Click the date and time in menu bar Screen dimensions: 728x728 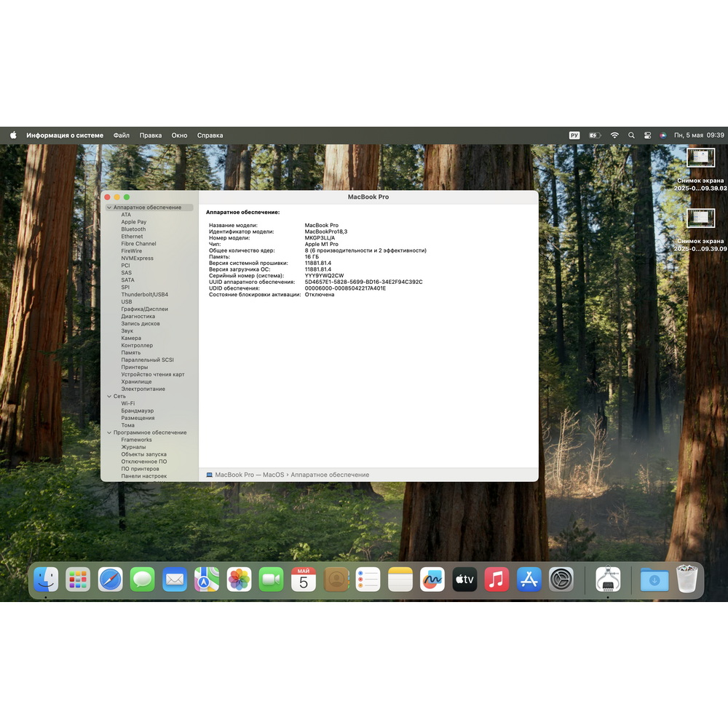point(699,135)
